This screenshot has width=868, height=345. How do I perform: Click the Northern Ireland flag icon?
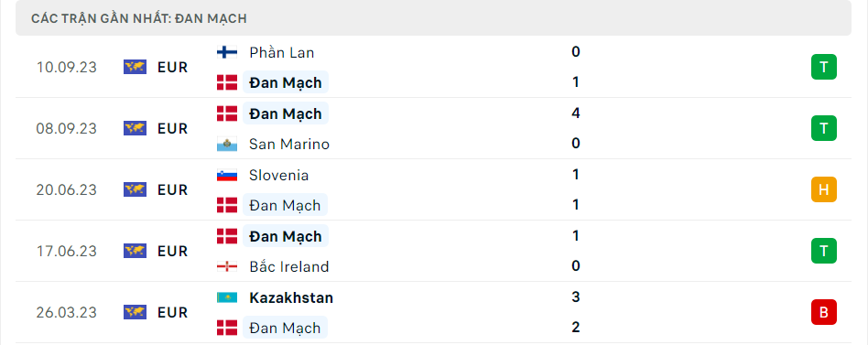pyautogui.click(x=227, y=267)
